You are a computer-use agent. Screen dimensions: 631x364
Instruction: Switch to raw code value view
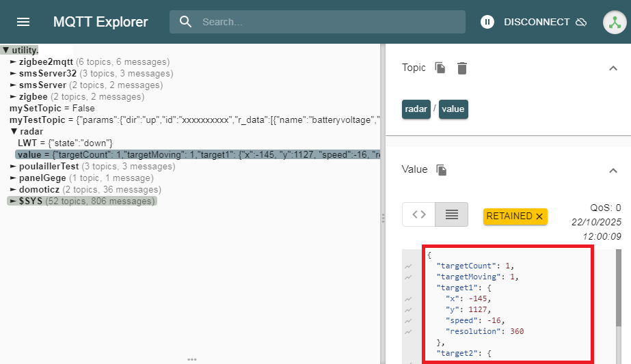click(x=418, y=214)
